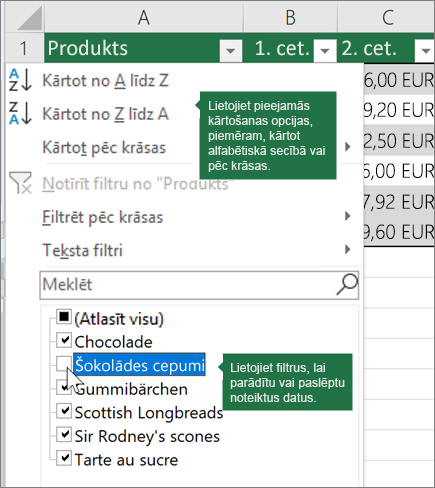Open the Produkts column filter dropdown
This screenshot has width=435, height=488.
[230, 51]
